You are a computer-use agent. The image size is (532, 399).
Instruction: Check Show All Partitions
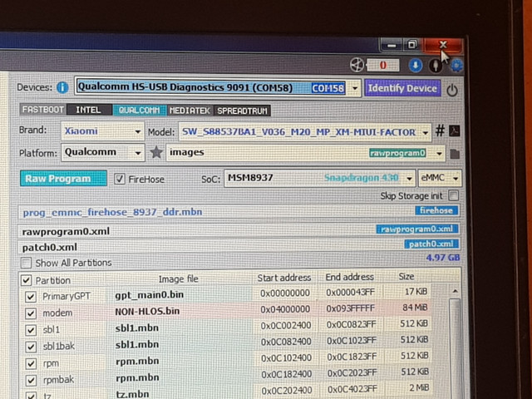point(27,263)
